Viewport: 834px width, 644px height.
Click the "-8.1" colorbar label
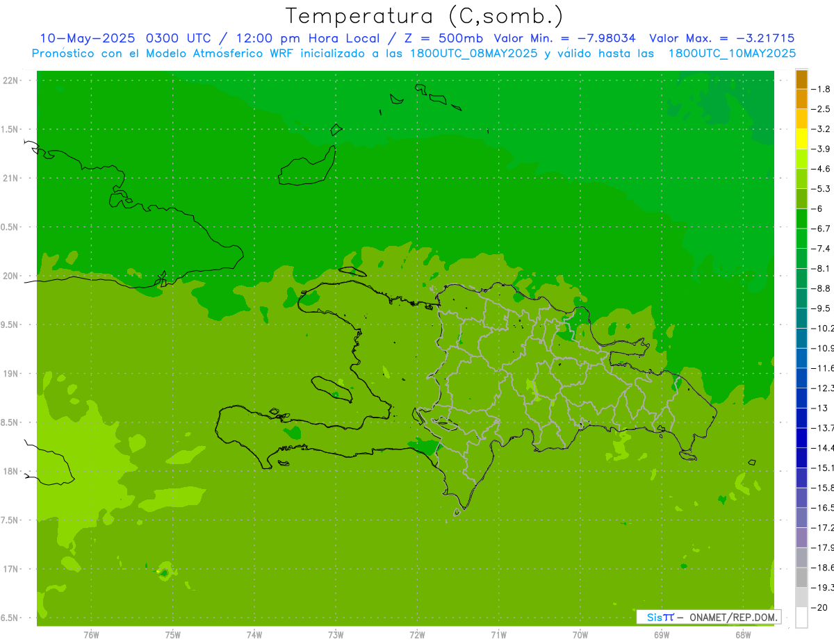click(x=822, y=268)
